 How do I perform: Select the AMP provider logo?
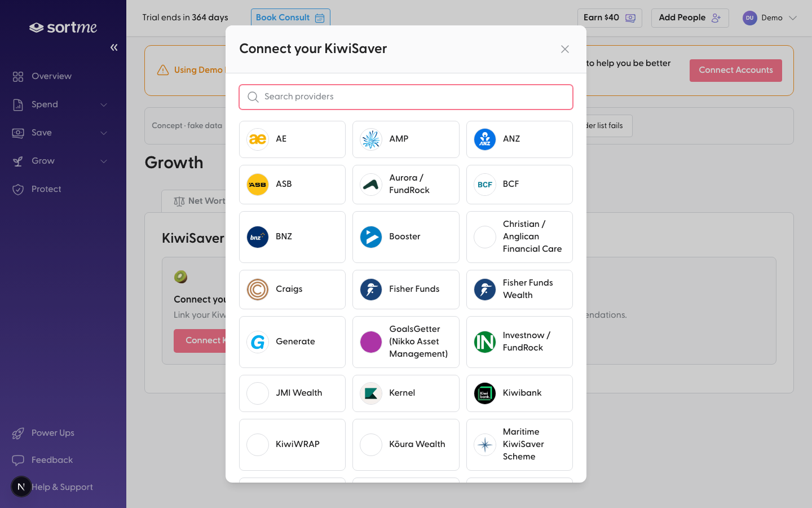[371, 139]
